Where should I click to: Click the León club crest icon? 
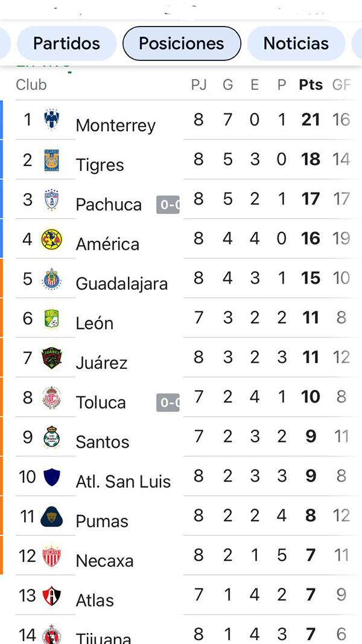click(52, 318)
